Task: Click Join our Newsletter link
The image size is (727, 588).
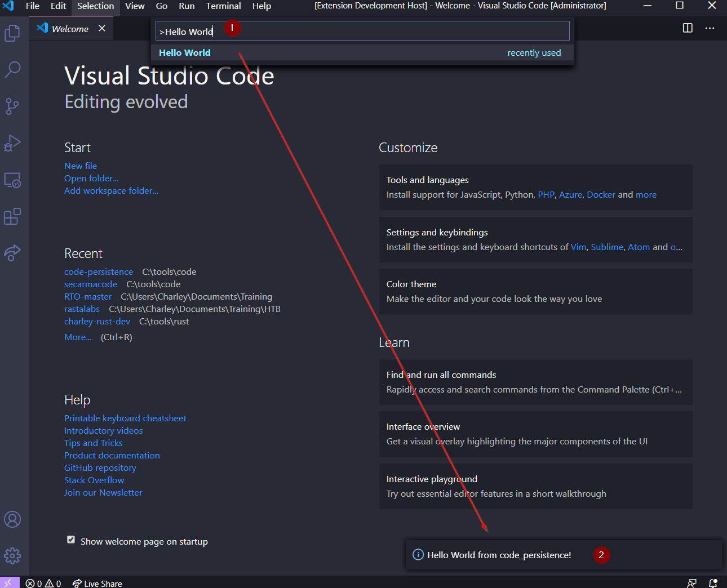Action: 103,493
